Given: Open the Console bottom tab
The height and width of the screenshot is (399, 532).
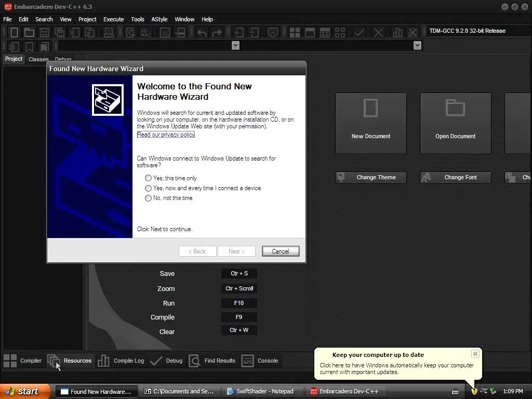Looking at the screenshot, I should coord(260,361).
